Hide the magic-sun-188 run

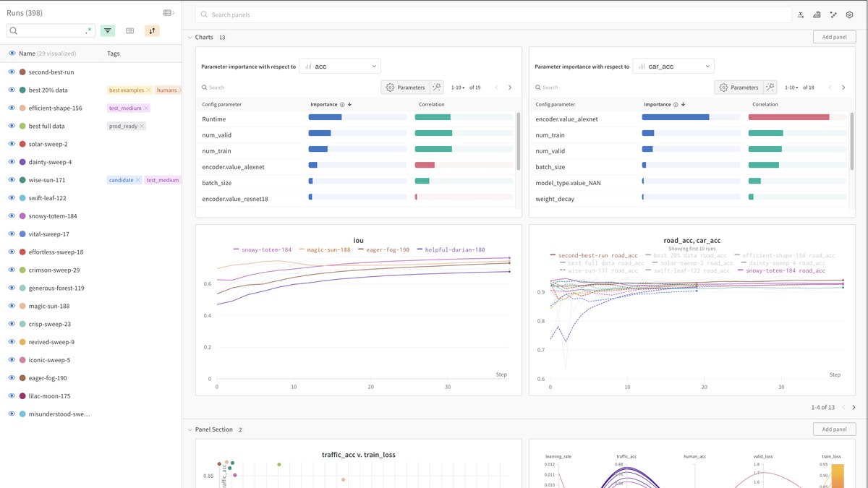[12, 307]
